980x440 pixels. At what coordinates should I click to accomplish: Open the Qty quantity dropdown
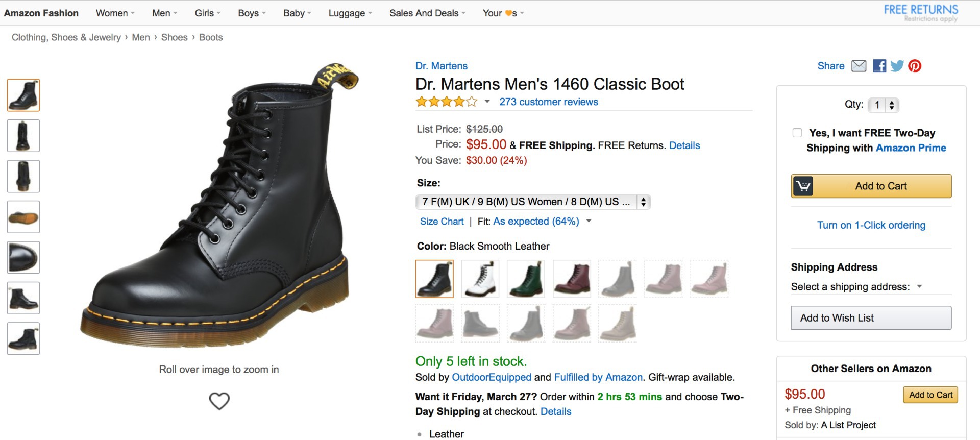[884, 105]
